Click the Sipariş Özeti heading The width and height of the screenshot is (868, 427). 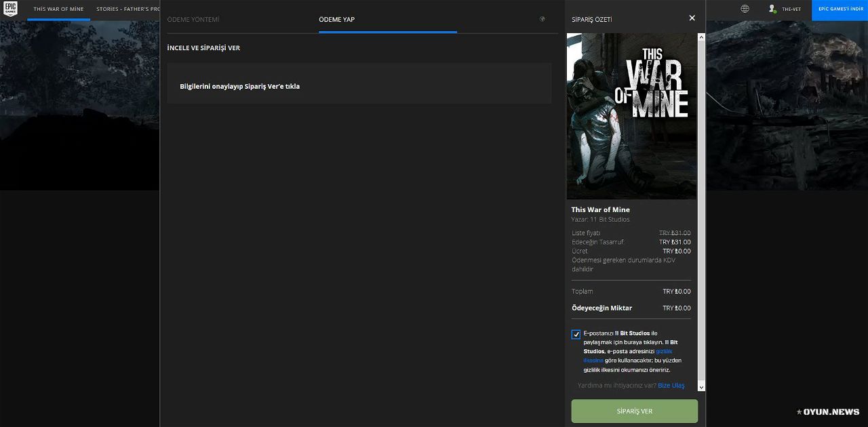tap(591, 20)
